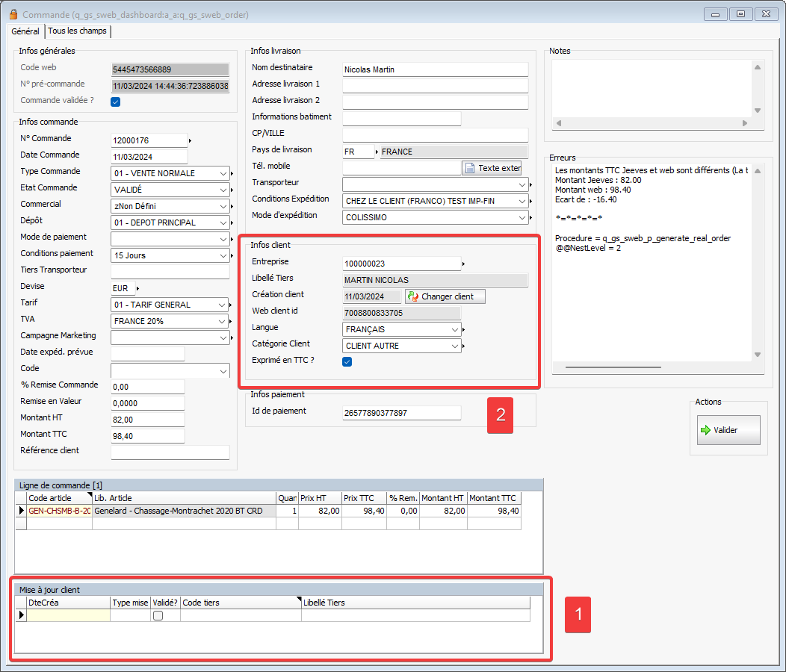
Task: Click the Nom destinataire input field
Action: 435,69
